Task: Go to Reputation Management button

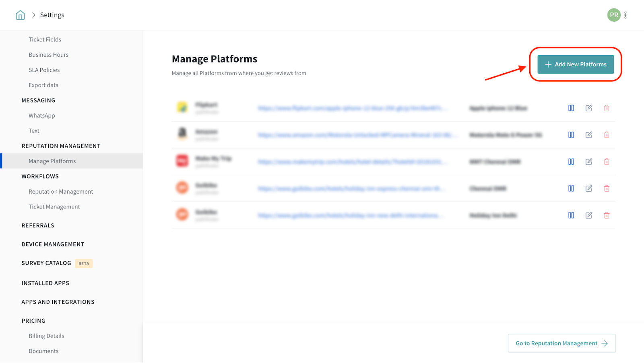Action: pos(561,343)
